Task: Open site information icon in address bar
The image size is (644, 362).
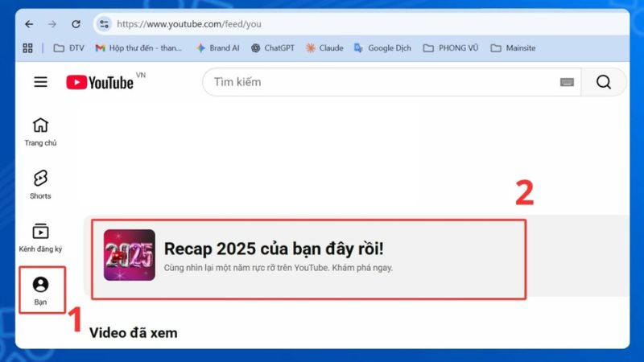Action: pyautogui.click(x=105, y=24)
